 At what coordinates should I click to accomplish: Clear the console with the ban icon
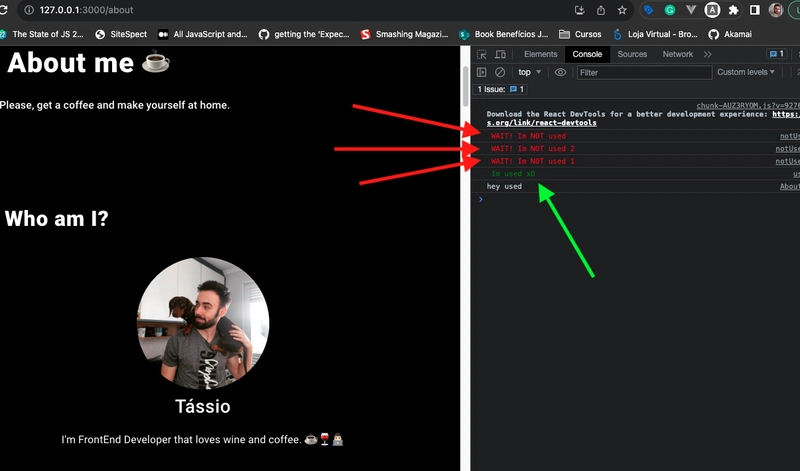tap(500, 72)
